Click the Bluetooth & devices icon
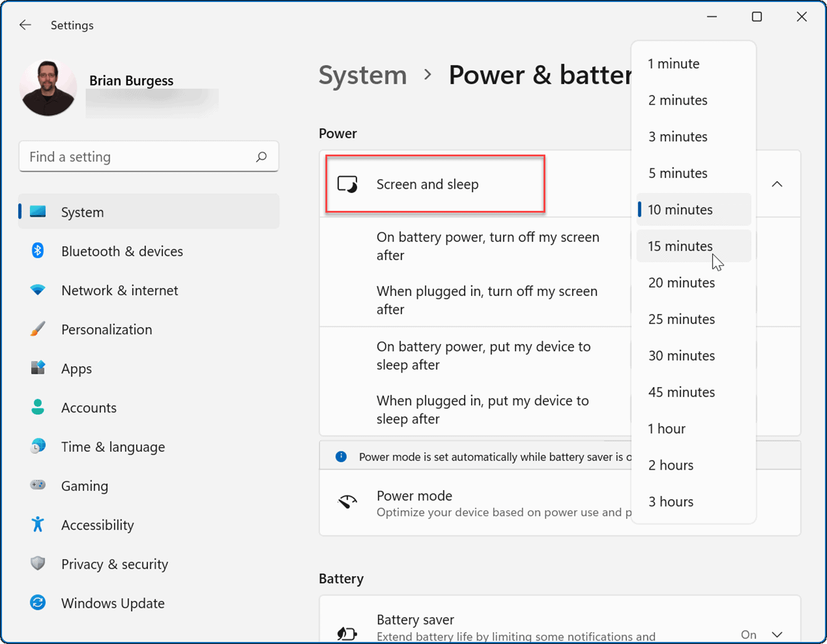The image size is (827, 644). pos(37,250)
